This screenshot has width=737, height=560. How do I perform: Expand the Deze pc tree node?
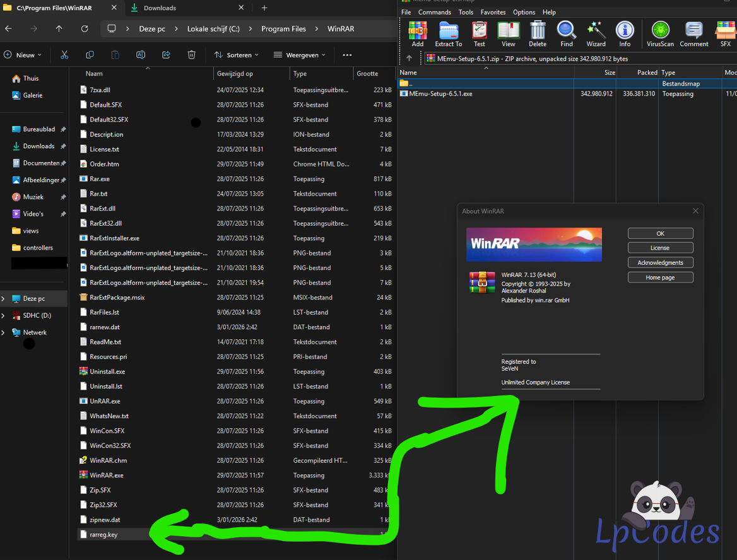tap(4, 299)
